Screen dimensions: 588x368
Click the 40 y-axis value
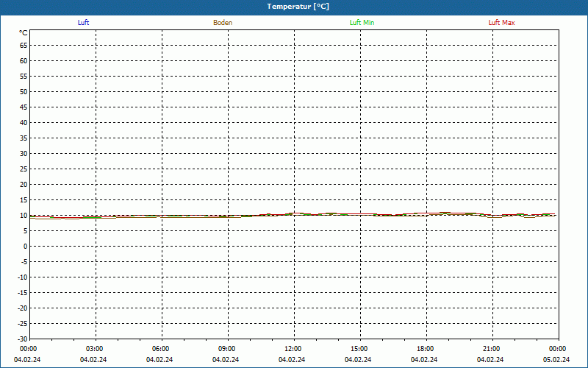pos(24,123)
